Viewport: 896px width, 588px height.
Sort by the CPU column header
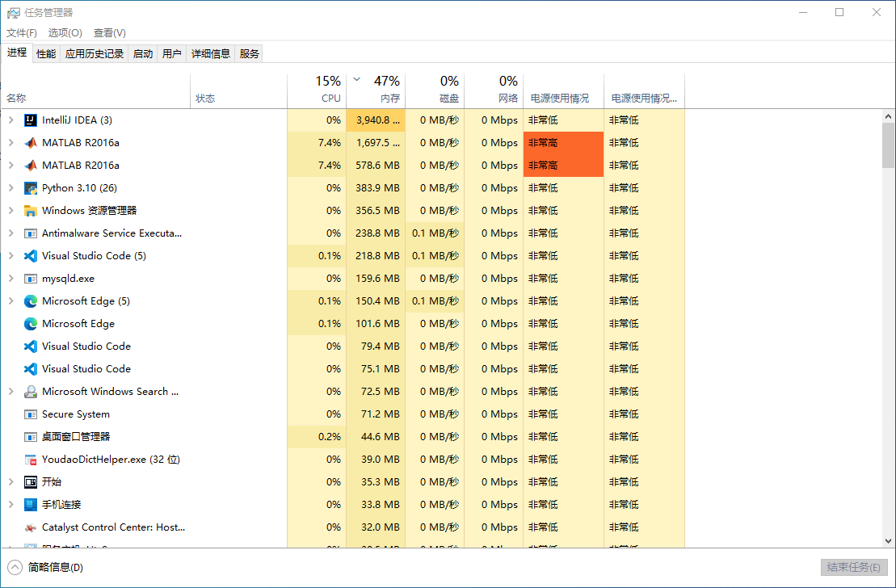(317, 90)
